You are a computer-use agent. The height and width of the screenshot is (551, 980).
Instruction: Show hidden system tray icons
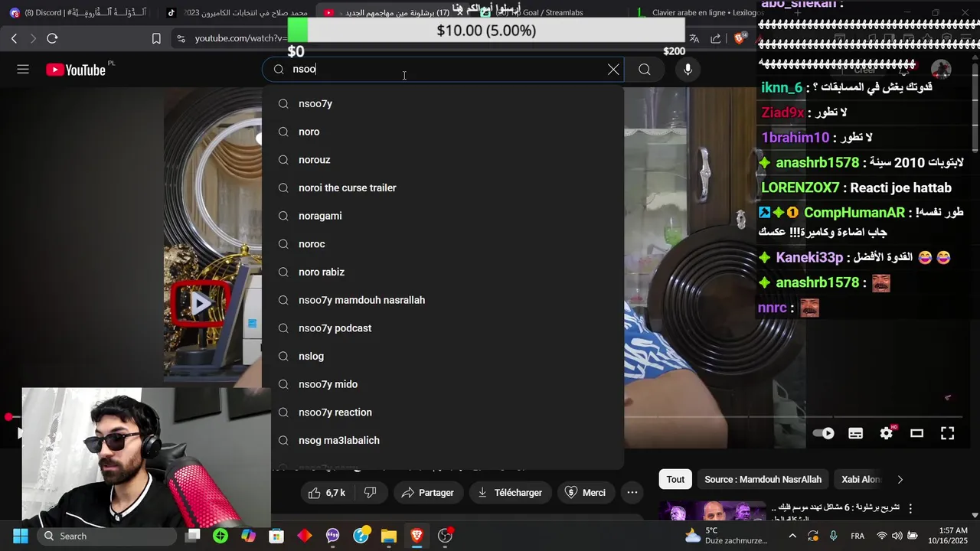[792, 536]
